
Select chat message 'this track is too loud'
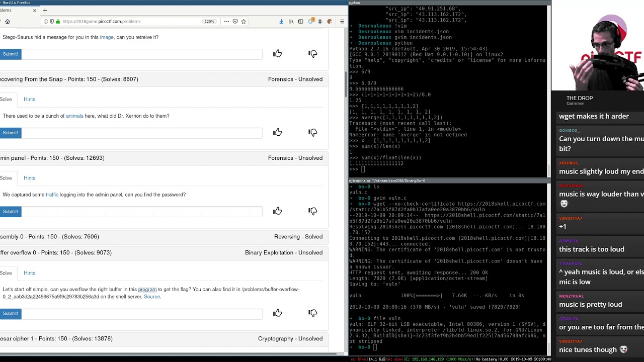[592, 249]
